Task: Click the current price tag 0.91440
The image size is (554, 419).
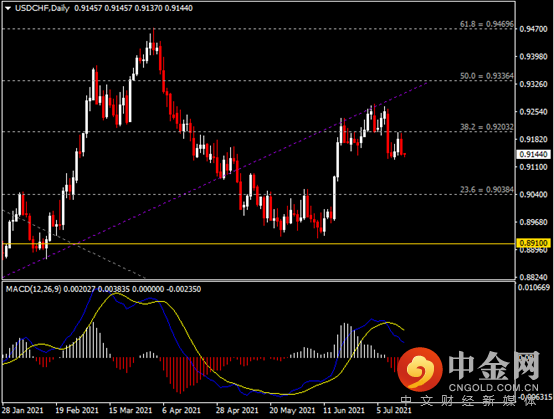Action: point(534,154)
